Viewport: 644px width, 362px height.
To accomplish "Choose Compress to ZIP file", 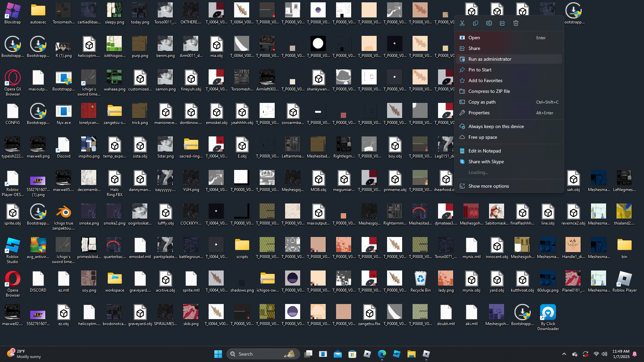I will 489,91.
